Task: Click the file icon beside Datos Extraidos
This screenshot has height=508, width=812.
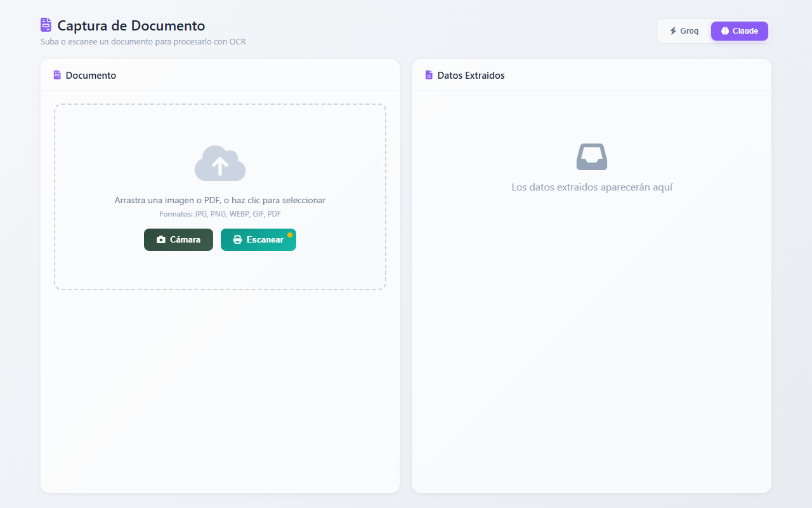Action: pos(429,75)
